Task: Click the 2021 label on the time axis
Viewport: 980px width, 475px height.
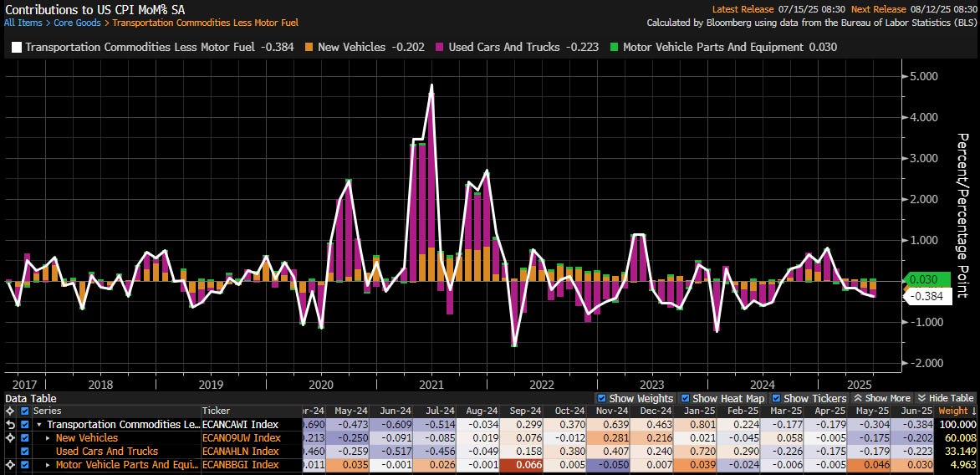Action: point(431,385)
